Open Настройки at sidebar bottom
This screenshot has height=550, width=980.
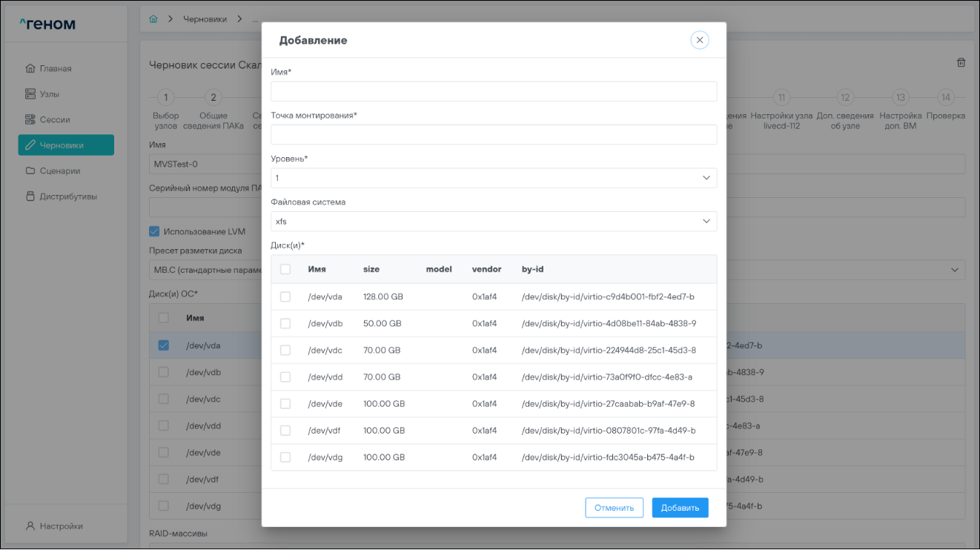(x=61, y=526)
